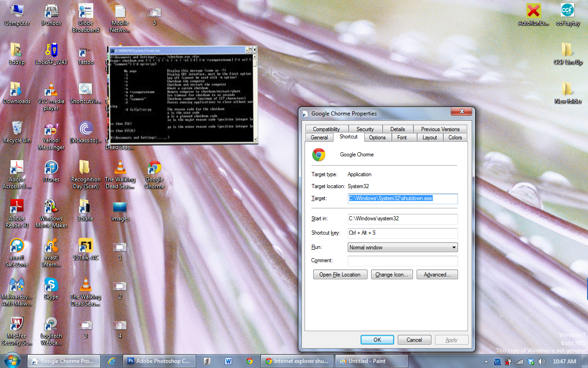The width and height of the screenshot is (588, 368).
Task: Select the Eddrie folder icon
Action: pos(86,210)
